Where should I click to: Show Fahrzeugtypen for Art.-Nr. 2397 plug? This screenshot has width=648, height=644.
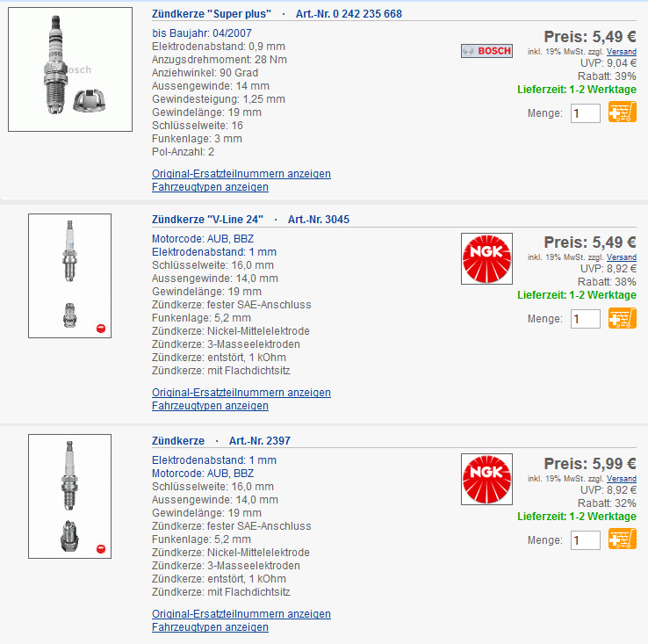coord(210,627)
